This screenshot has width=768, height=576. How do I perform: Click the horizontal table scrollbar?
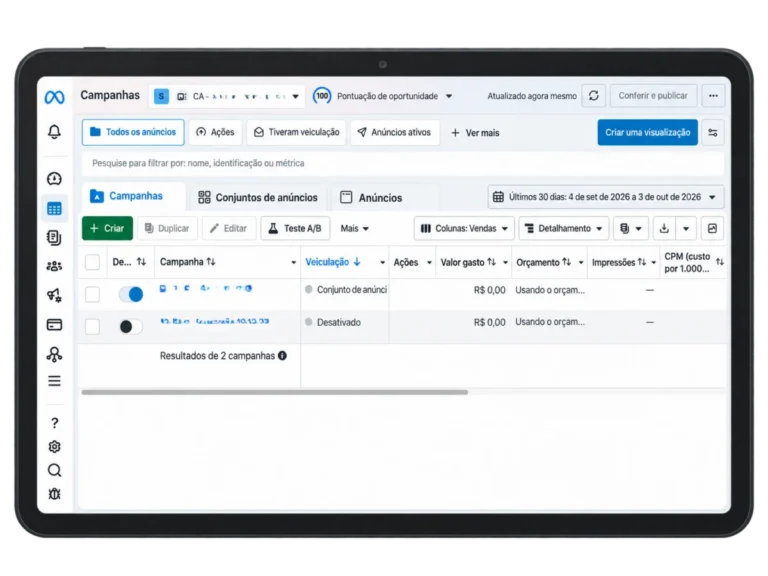click(275, 392)
